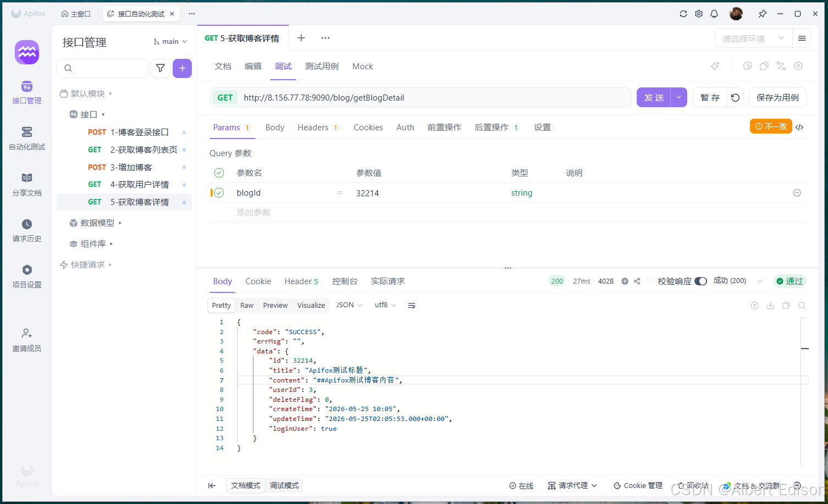Open the utf8 encoding dropdown
This screenshot has width=828, height=504.
click(x=385, y=305)
